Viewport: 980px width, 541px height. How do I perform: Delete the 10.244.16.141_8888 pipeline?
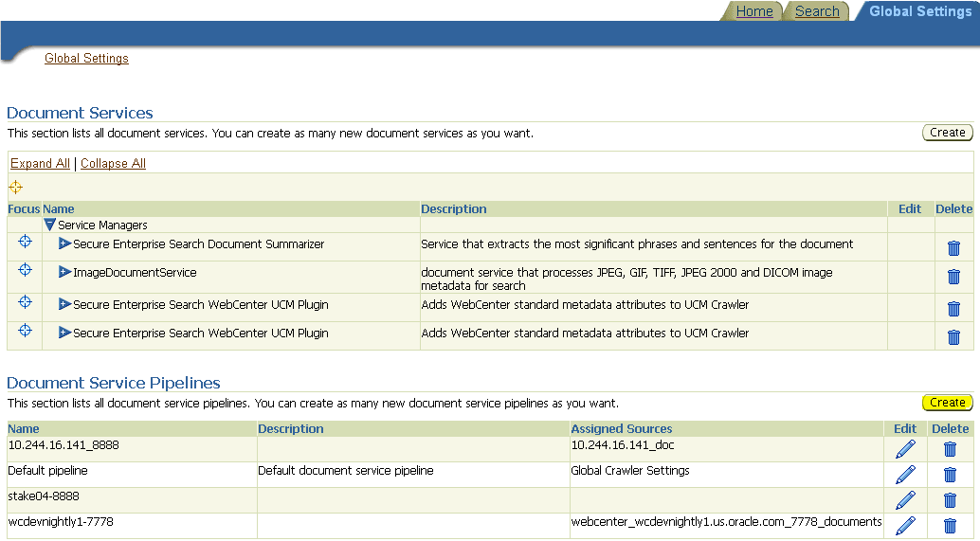(950, 449)
